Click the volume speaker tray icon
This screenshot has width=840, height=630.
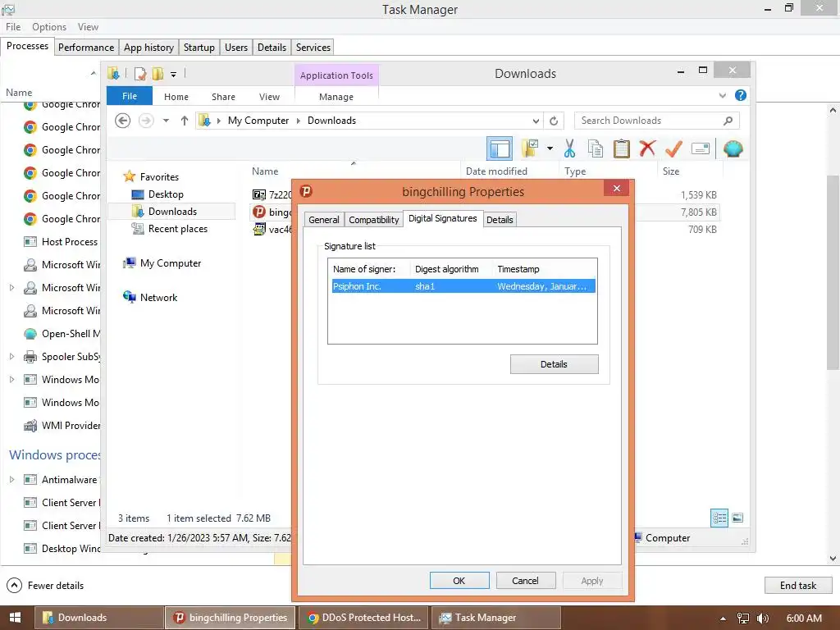click(763, 619)
